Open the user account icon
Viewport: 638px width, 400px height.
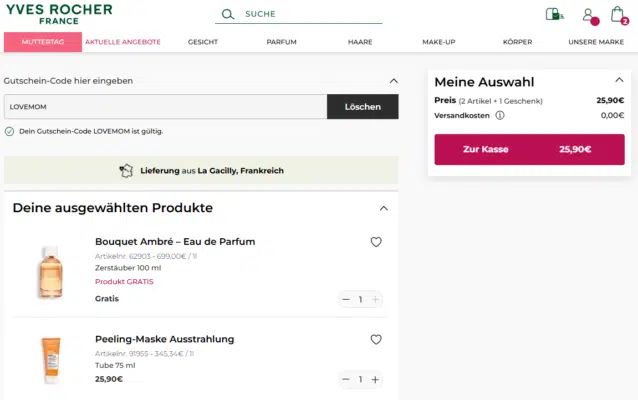588,14
